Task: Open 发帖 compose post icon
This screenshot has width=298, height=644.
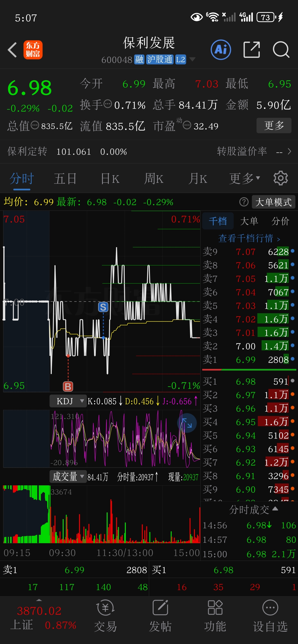Action: click(x=160, y=607)
